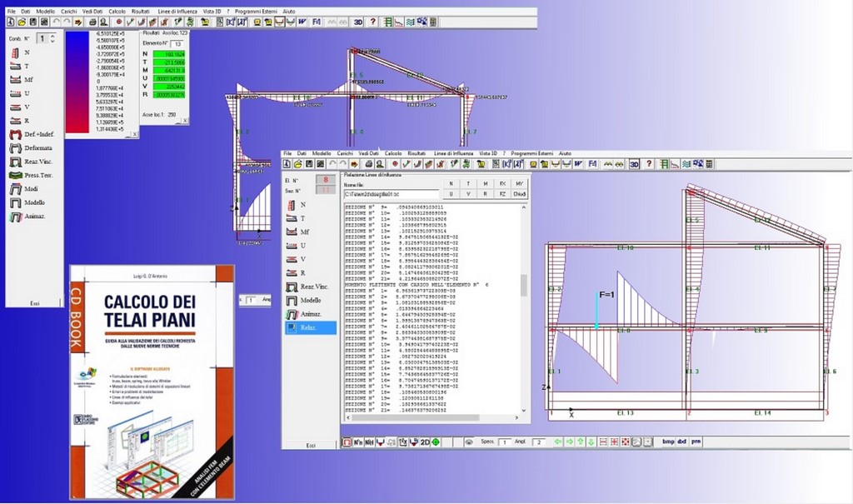Close the color scale legend panel
The image size is (853, 504).
[134, 134]
